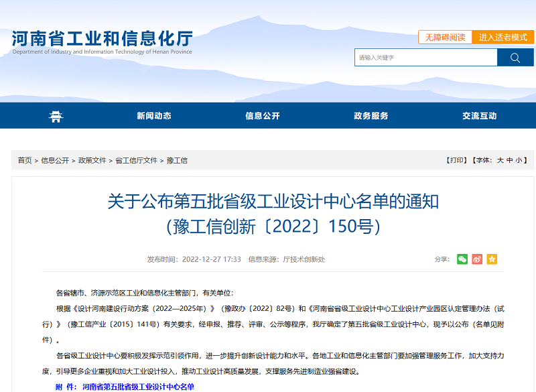536x392 pixels.
Task: Enter elder-friendly mode via 进入适老模式
Action: (503, 38)
